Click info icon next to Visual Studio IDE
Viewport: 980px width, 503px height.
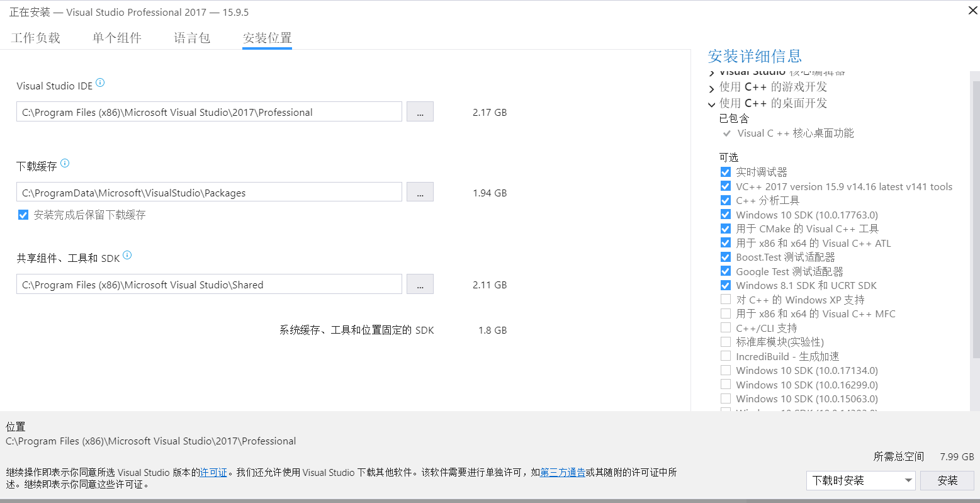(100, 82)
